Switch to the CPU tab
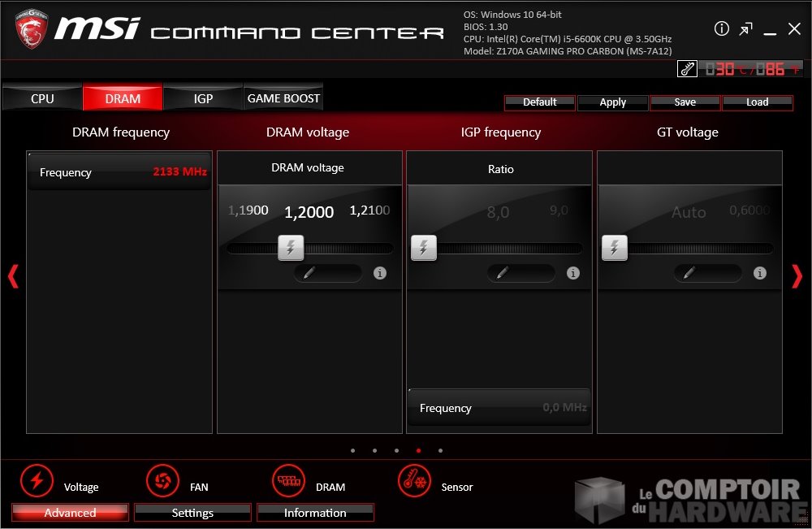The height and width of the screenshot is (529, 812). (42, 98)
